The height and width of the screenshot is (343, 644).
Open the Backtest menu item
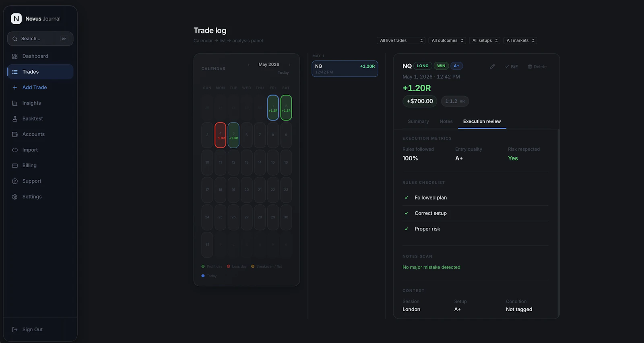(x=40, y=118)
